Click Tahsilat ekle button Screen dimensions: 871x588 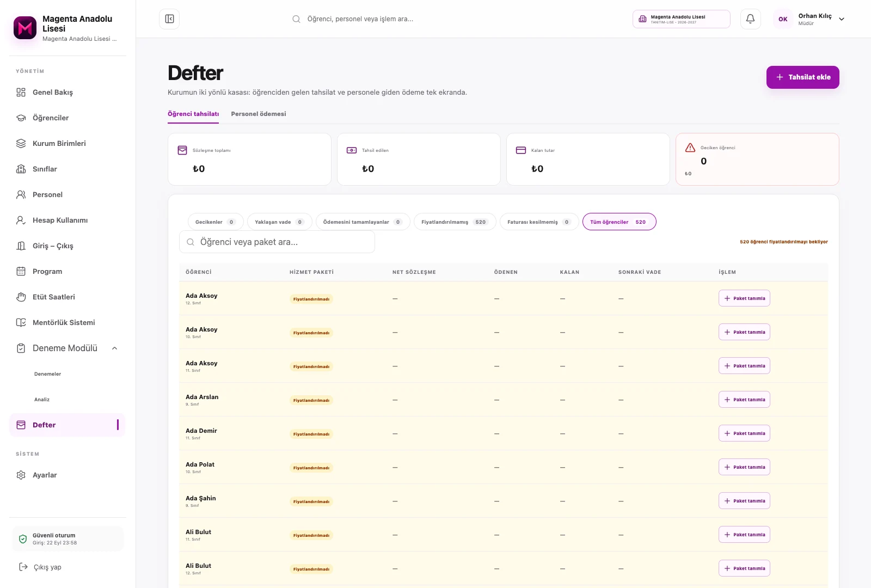coord(803,77)
